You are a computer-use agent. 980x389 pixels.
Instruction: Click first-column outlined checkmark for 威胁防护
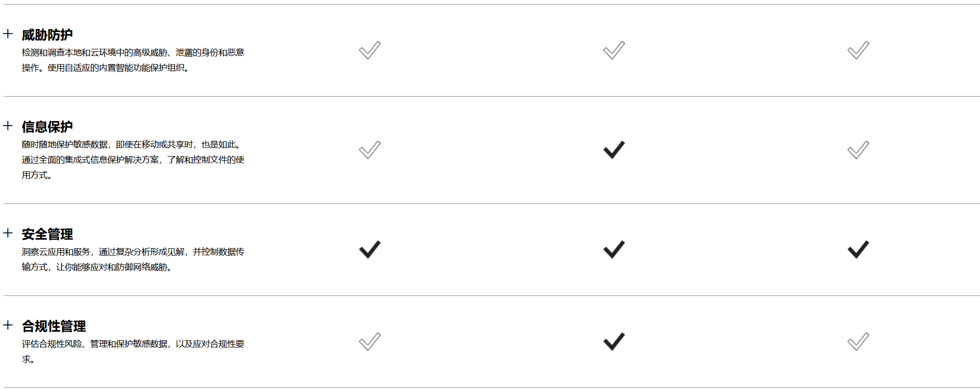(x=370, y=50)
